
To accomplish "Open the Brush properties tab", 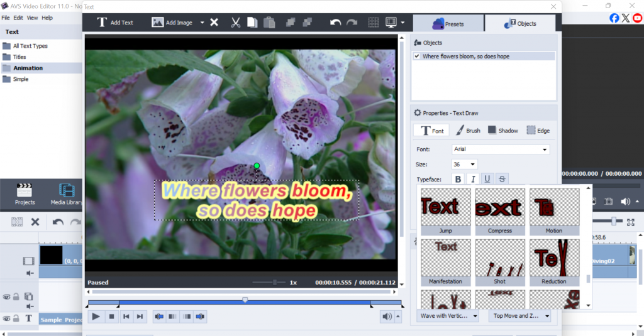I will pos(468,131).
